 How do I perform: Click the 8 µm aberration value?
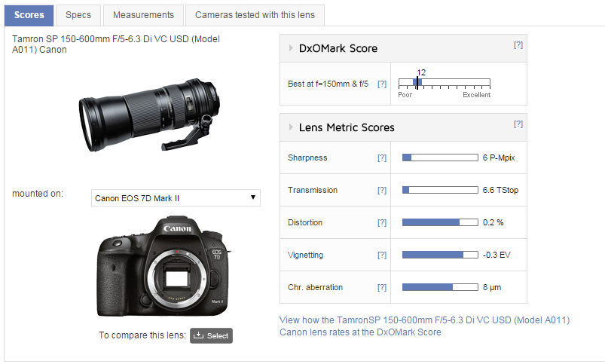point(492,287)
